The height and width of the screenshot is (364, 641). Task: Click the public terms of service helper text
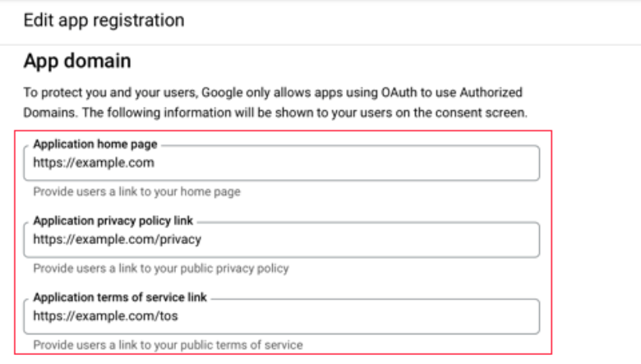tap(168, 345)
